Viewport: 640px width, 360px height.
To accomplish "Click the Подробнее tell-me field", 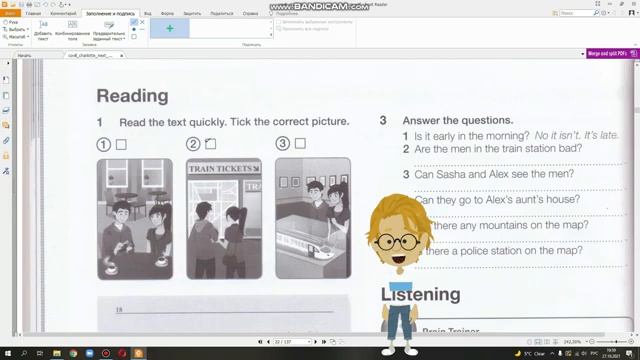I will (x=287, y=13).
